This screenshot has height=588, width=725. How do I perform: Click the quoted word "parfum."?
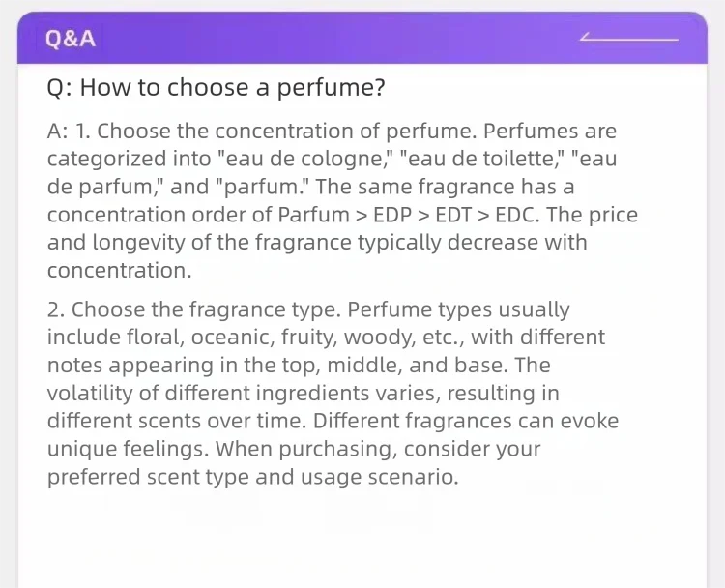pos(263,188)
